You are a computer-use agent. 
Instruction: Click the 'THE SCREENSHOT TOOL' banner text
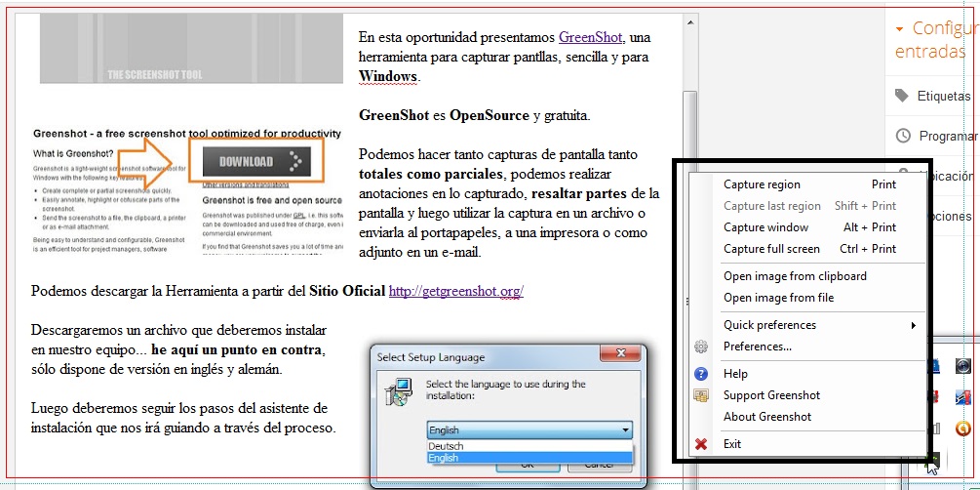click(155, 75)
